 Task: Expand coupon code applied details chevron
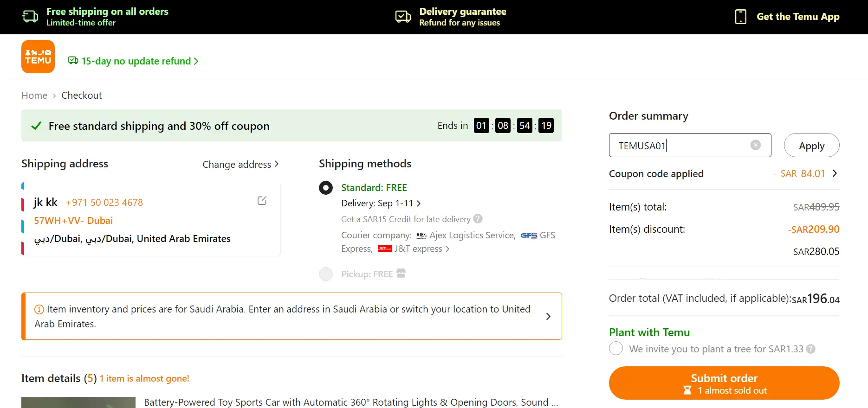[835, 173]
